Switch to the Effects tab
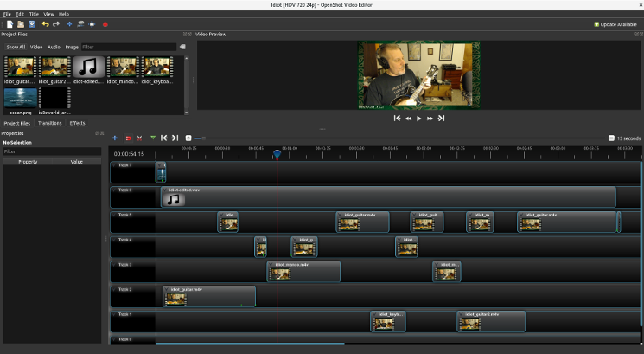Screen dimensions: 644x354 pyautogui.click(x=77, y=123)
